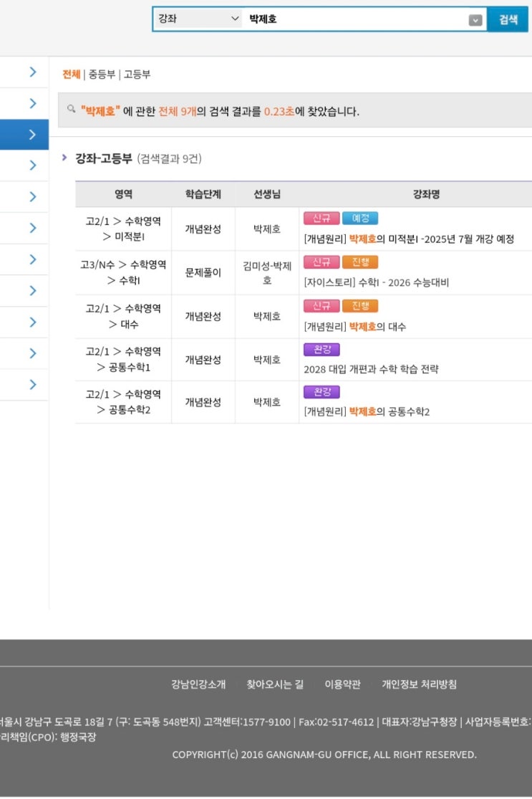Open 2028 대입 개편과 수학 학습 전략

[x=371, y=369]
